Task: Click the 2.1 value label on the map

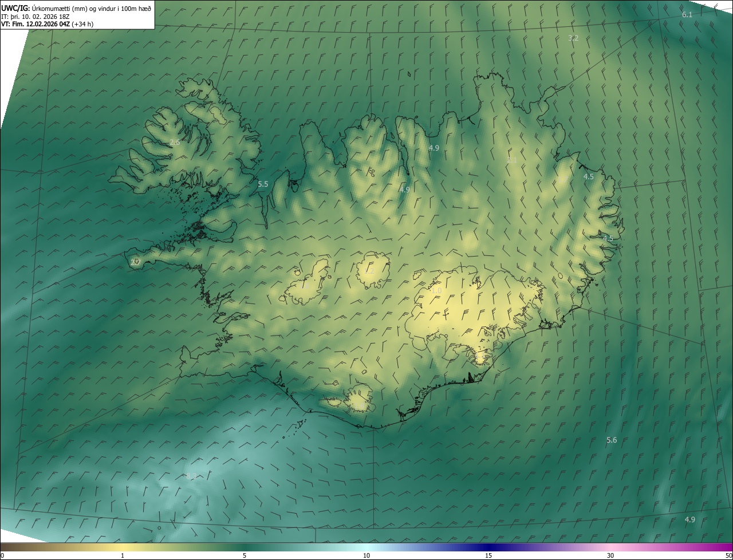Action: (x=512, y=160)
